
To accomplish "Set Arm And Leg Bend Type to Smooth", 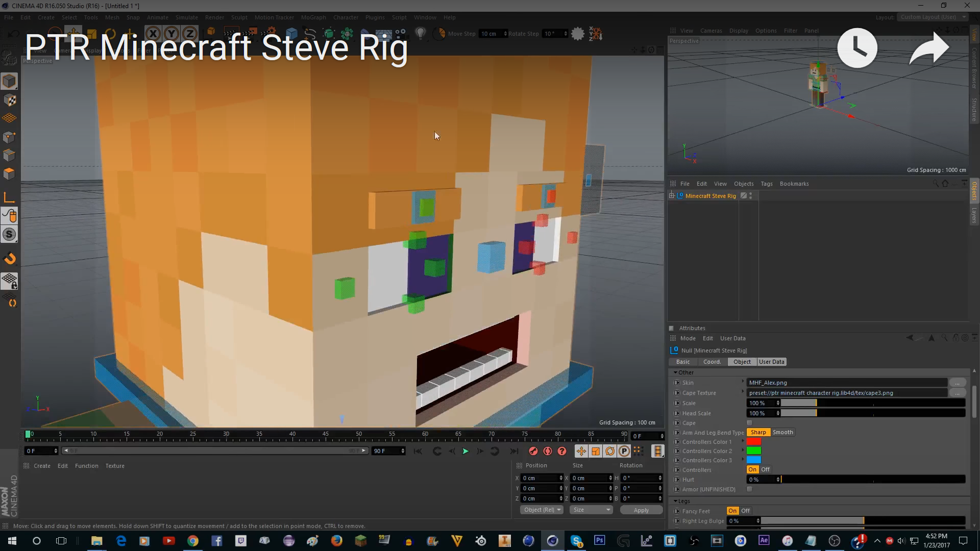I will 782,432.
